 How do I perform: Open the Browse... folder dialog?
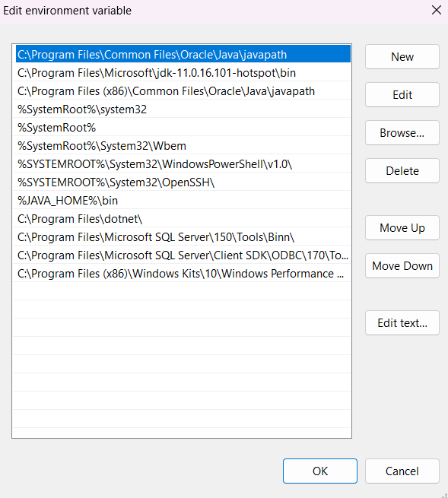coord(402,133)
